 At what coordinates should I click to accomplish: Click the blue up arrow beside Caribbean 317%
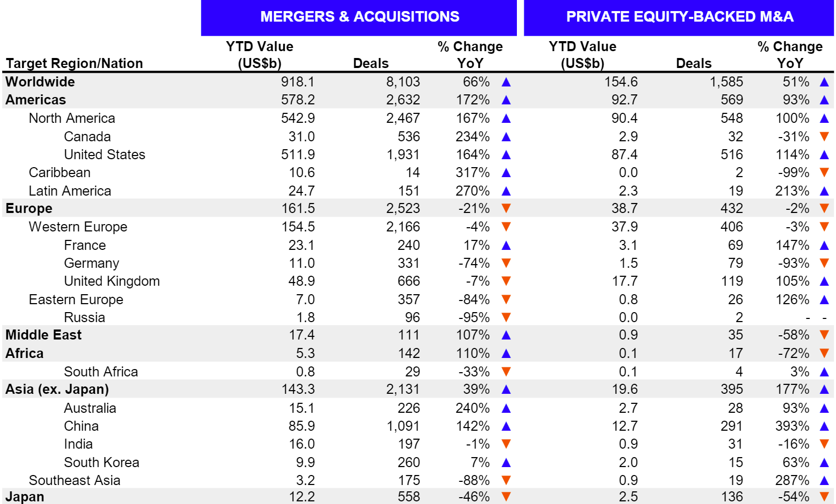click(506, 173)
